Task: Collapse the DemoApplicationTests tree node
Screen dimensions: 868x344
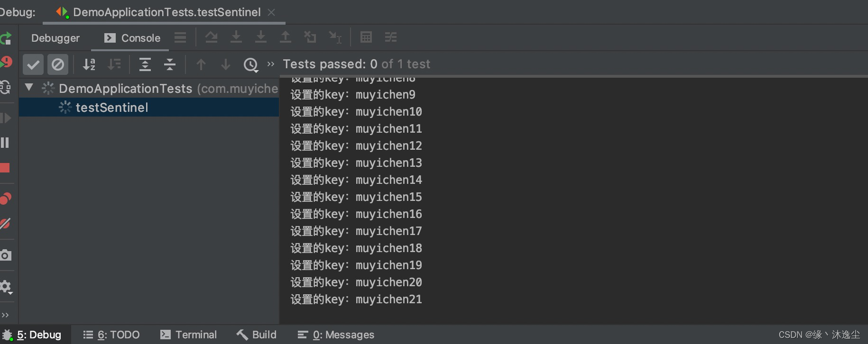Action: pos(29,88)
